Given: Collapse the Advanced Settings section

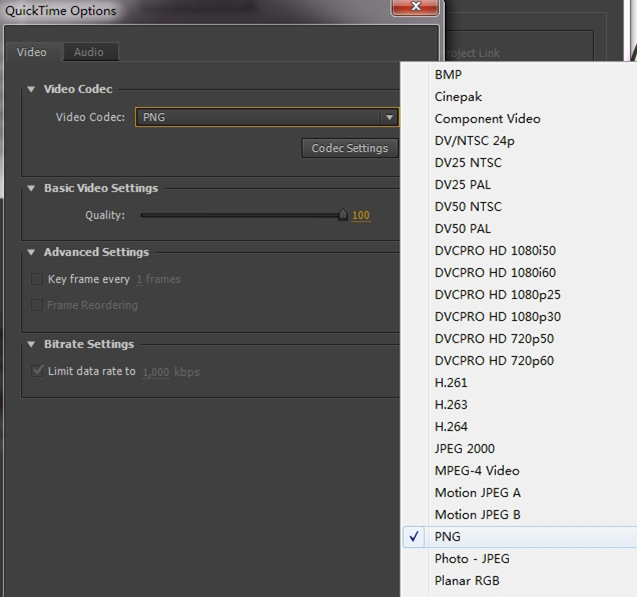Looking at the screenshot, I should [31, 252].
